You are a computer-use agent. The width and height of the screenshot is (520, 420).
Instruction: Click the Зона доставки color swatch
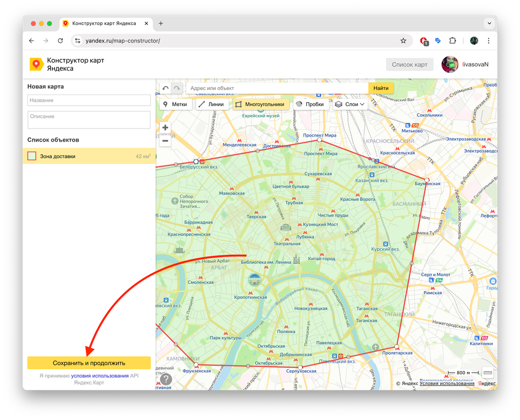[32, 156]
